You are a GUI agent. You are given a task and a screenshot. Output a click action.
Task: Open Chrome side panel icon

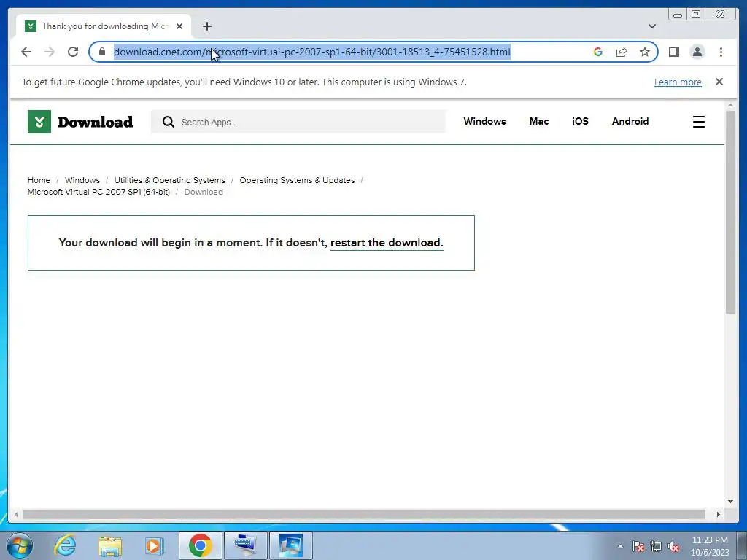pyautogui.click(x=673, y=52)
